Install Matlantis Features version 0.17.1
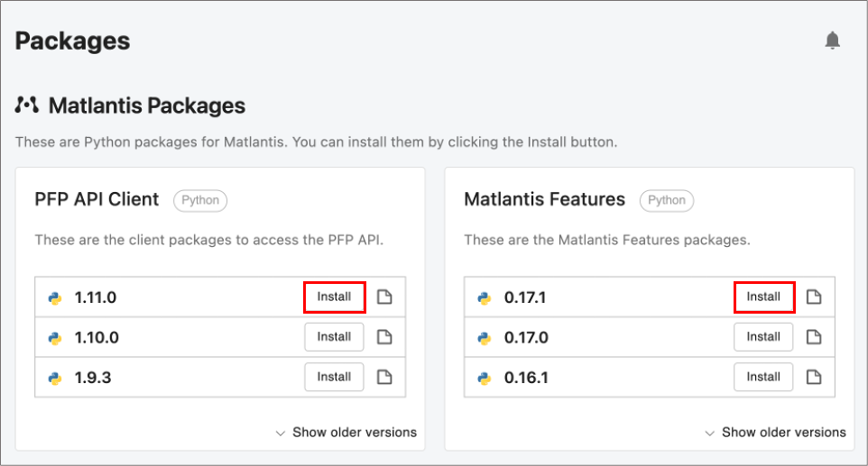Image resolution: width=868 pixels, height=466 pixels. pyautogui.click(x=763, y=297)
